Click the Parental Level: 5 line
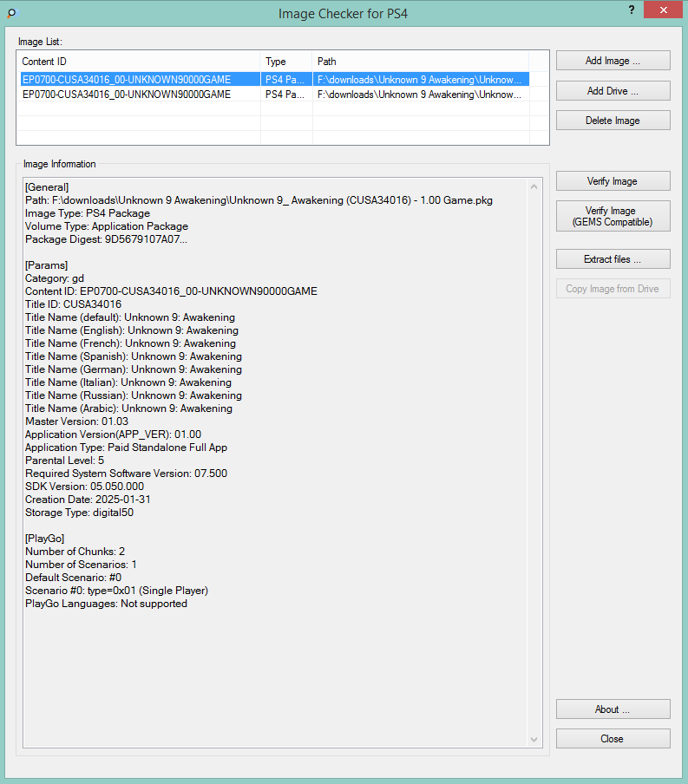688x784 pixels. click(x=64, y=461)
